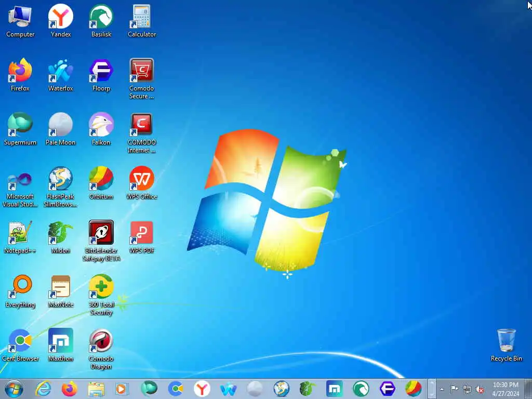532x399 pixels.
Task: Launch Midori from the taskbar
Action: 308,389
